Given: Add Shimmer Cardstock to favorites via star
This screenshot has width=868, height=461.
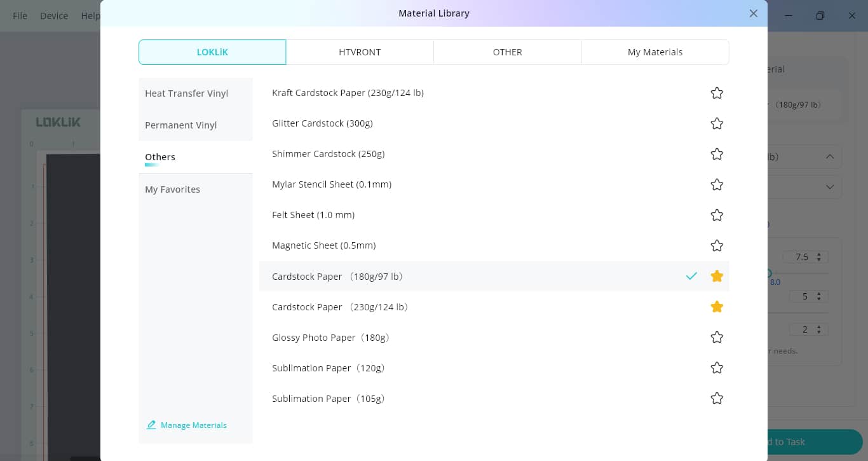Looking at the screenshot, I should [x=717, y=154].
